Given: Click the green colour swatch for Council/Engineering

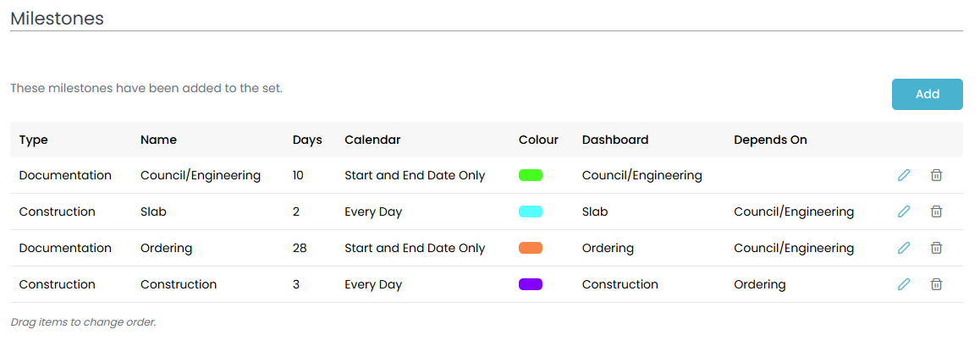Looking at the screenshot, I should (x=531, y=175).
